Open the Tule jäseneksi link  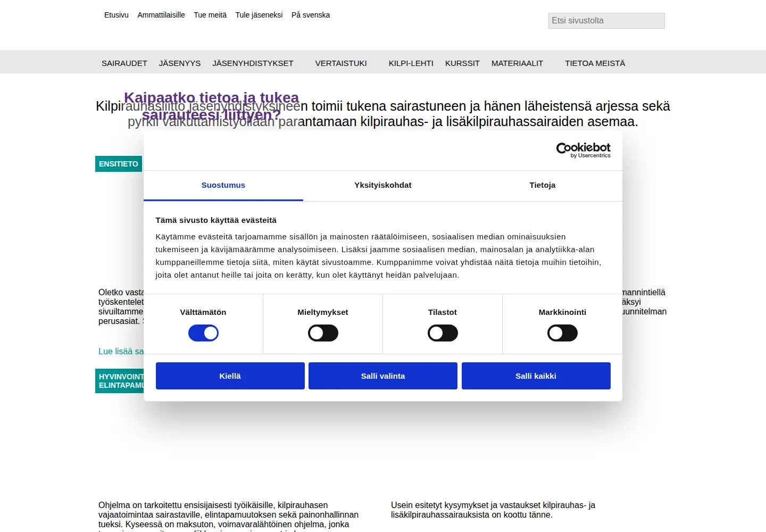click(x=259, y=15)
